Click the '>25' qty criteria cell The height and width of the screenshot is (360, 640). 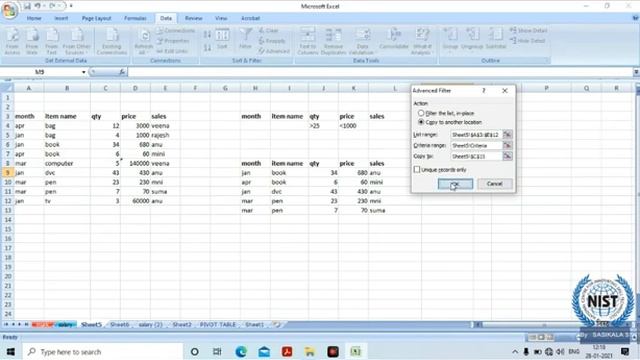pos(324,126)
